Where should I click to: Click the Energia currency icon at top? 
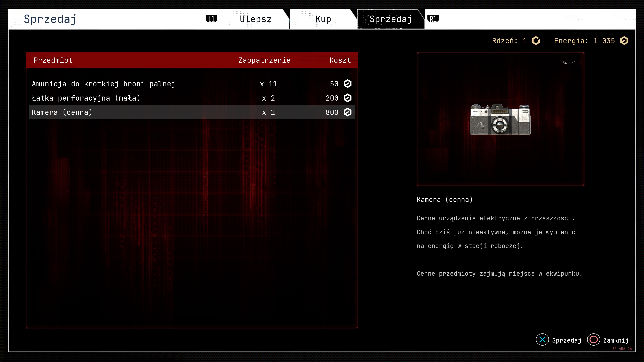coord(624,41)
